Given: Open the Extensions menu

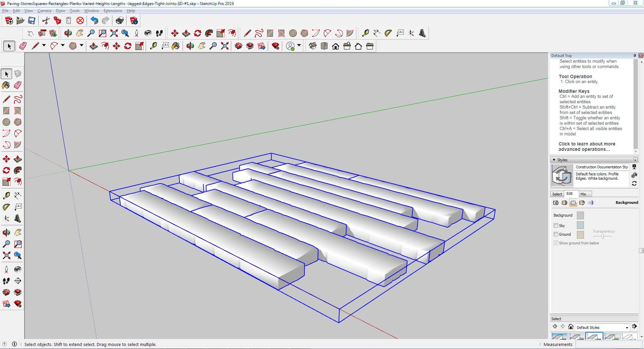Looking at the screenshot, I should (113, 11).
